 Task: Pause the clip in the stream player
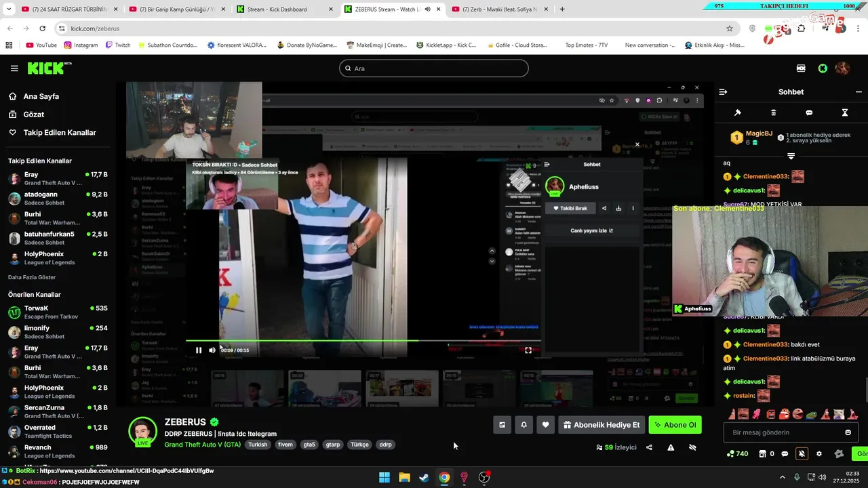(199, 350)
